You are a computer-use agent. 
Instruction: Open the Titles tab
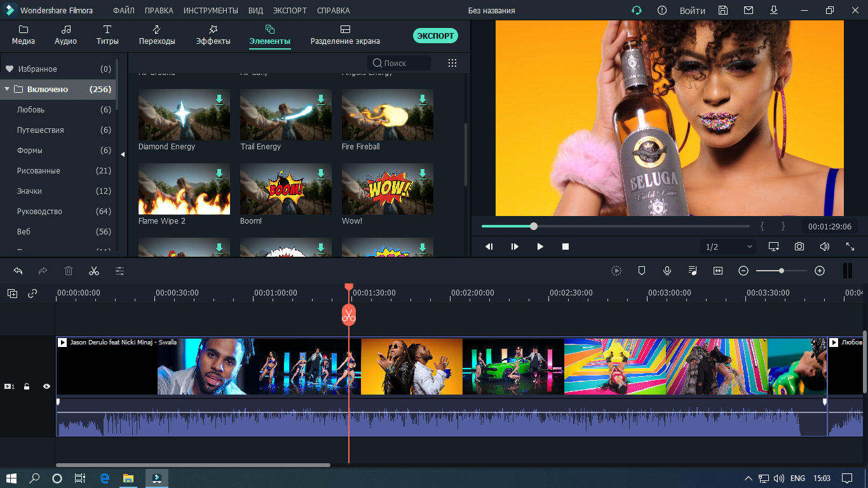pyautogui.click(x=107, y=35)
